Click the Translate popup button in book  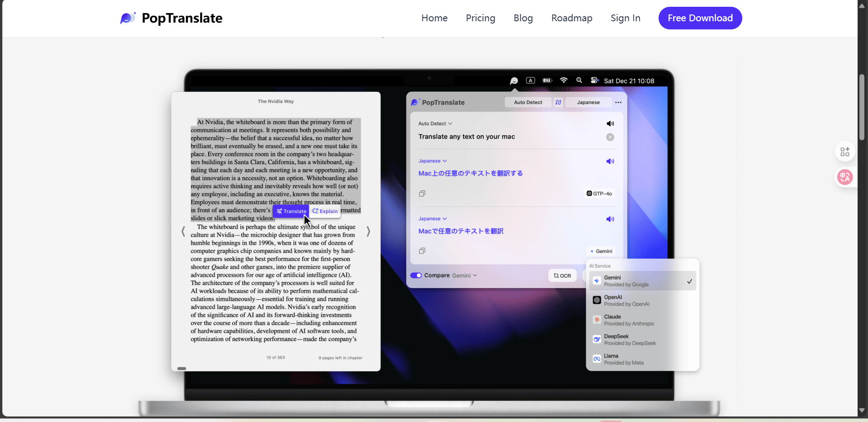(291, 211)
